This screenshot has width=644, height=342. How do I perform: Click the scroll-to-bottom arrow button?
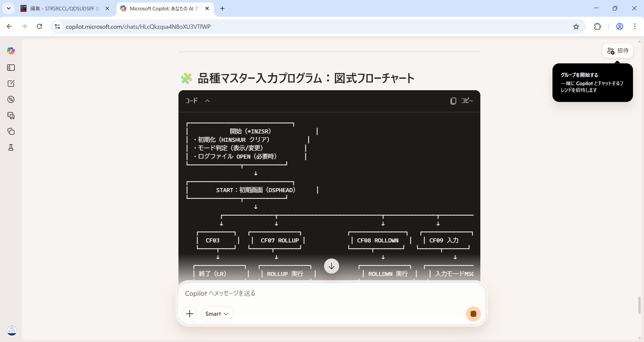(331, 266)
